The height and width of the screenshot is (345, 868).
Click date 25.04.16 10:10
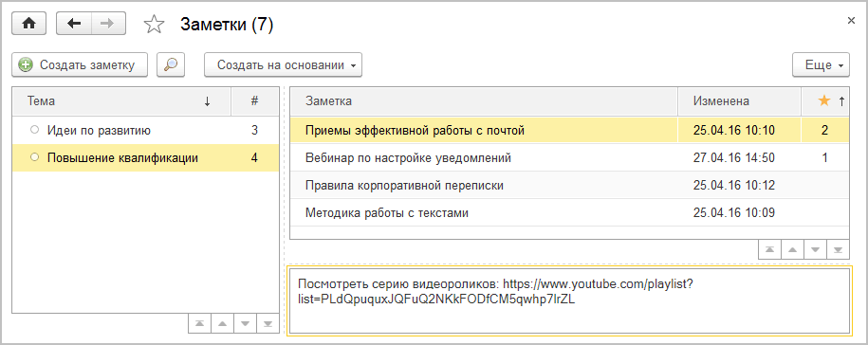pos(734,131)
